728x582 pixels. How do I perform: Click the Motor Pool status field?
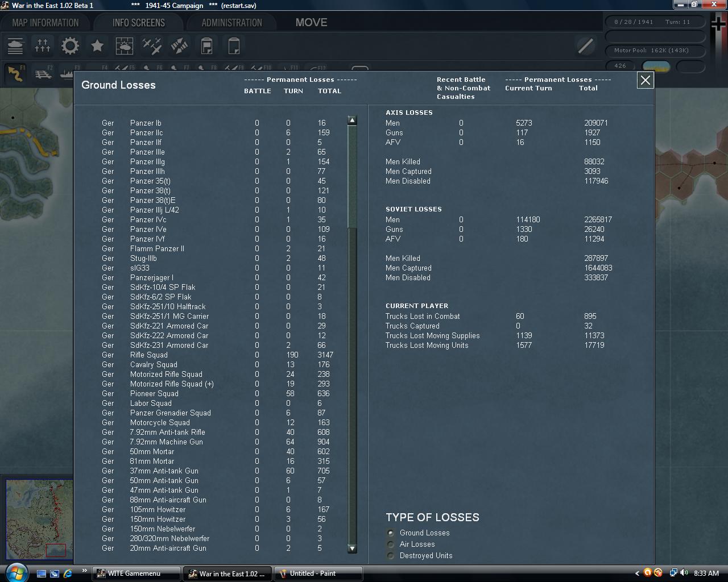654,51
